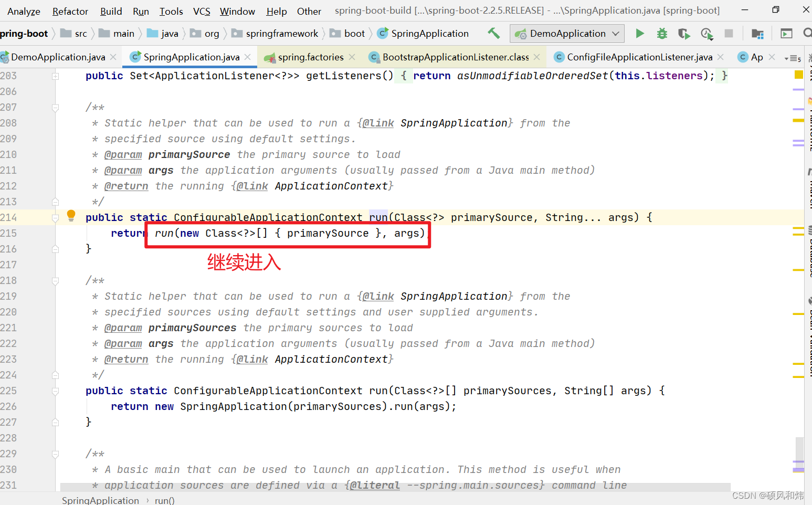Viewport: 812px width, 505px height.
Task: Click the boot breadcrumb package
Action: (347, 34)
